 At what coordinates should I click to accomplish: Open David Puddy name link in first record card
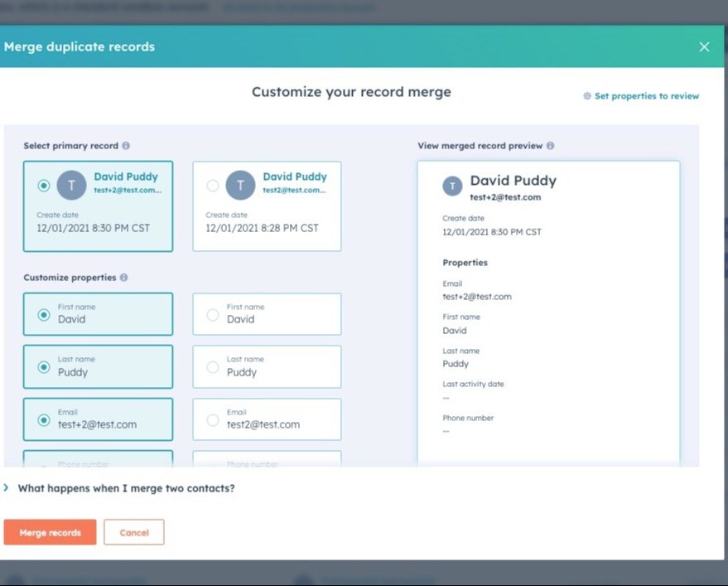126,177
